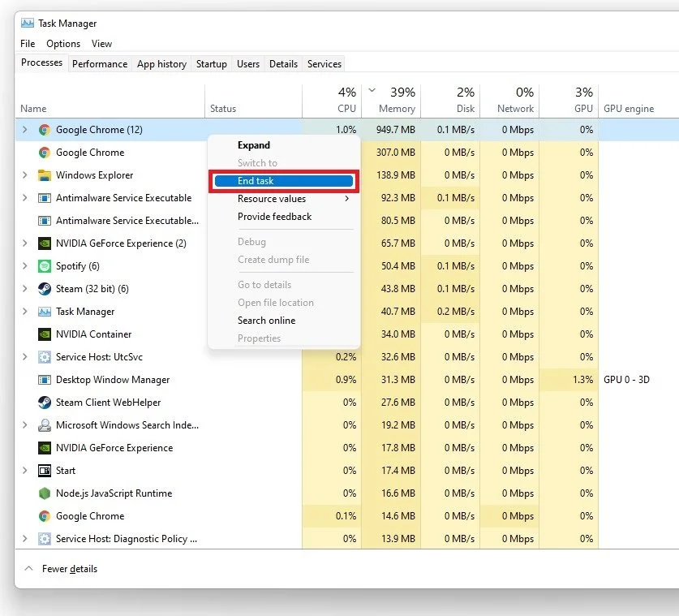This screenshot has height=616, width=679.
Task: Select the Windows Explorer folder icon
Action: 44,175
